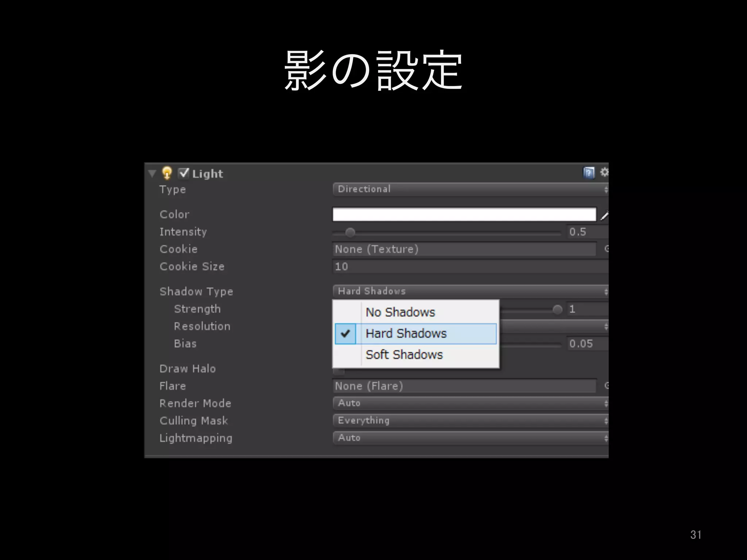Click the Strength slider handle

tap(557, 310)
